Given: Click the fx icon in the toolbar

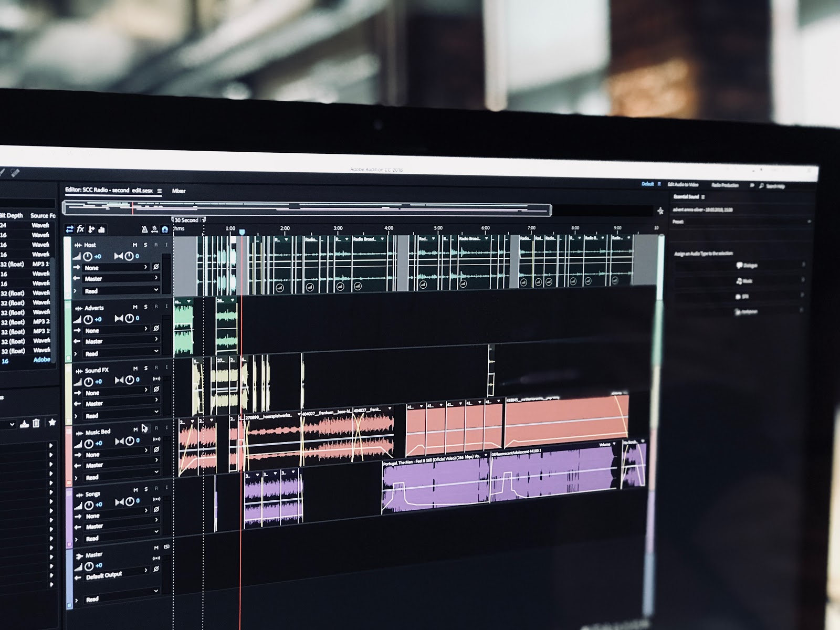Looking at the screenshot, I should click(80, 229).
